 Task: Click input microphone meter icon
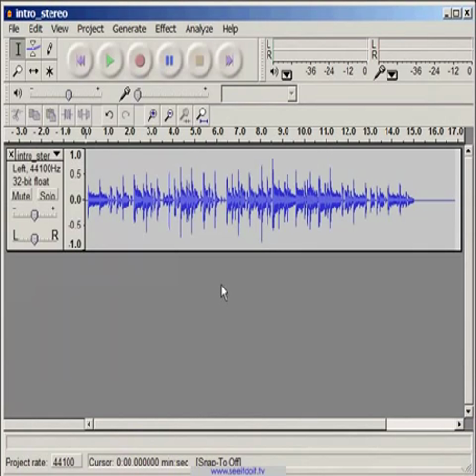click(380, 72)
